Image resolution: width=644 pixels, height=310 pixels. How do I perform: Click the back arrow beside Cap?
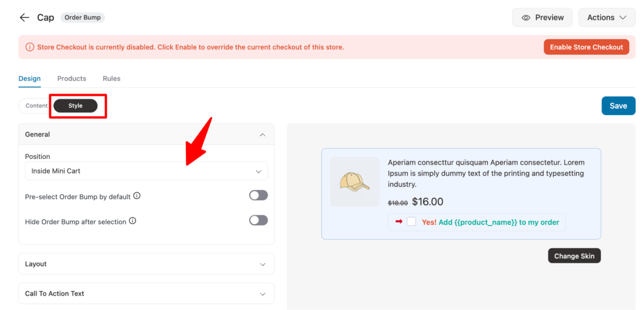24,17
